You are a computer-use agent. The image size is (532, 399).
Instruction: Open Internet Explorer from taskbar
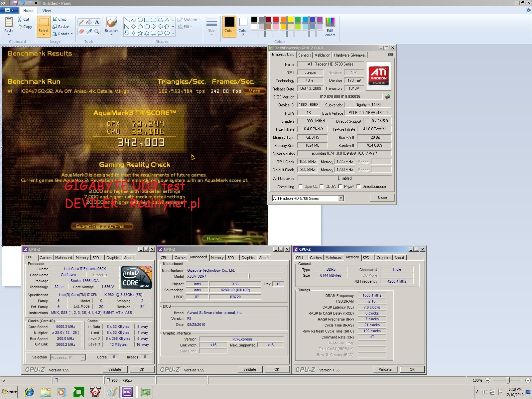tap(29, 392)
